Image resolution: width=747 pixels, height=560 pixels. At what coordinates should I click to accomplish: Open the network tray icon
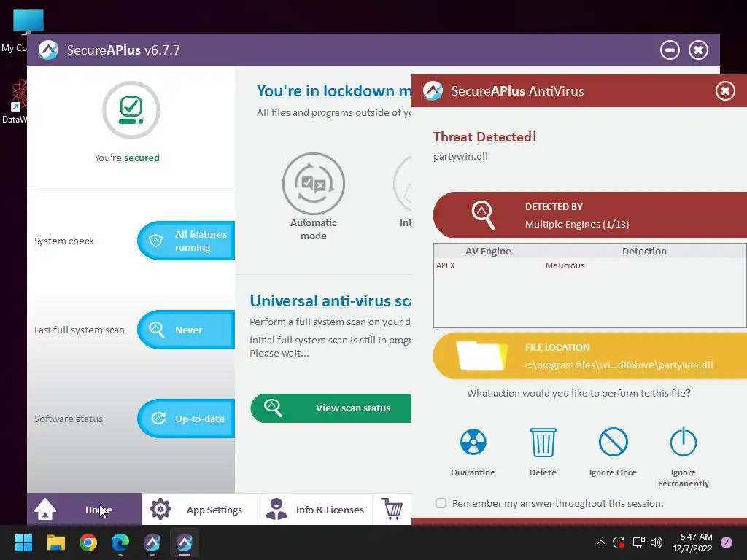(638, 542)
